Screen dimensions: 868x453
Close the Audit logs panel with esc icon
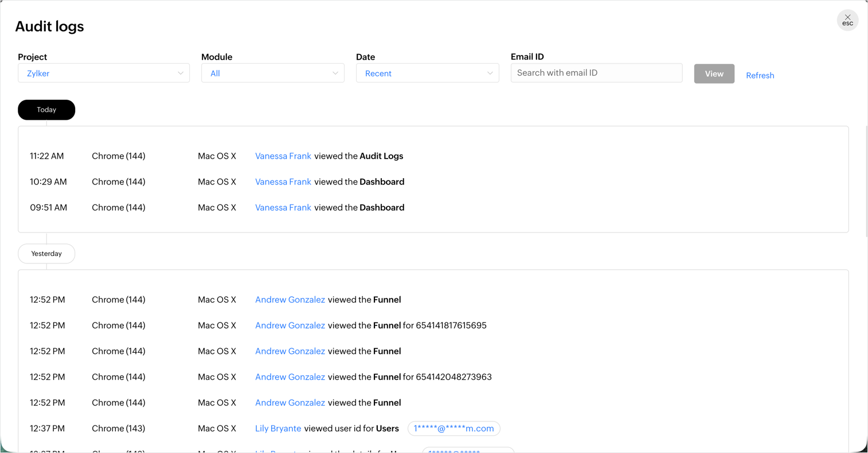click(x=847, y=20)
